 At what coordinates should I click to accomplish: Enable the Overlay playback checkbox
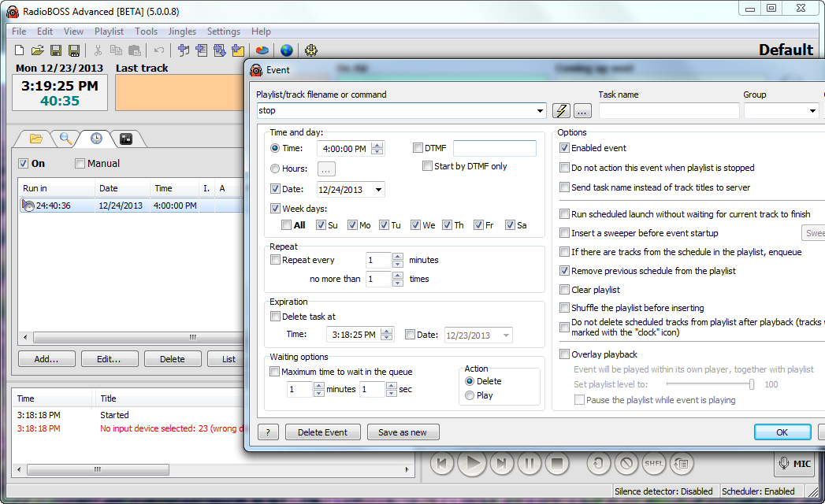tap(564, 354)
